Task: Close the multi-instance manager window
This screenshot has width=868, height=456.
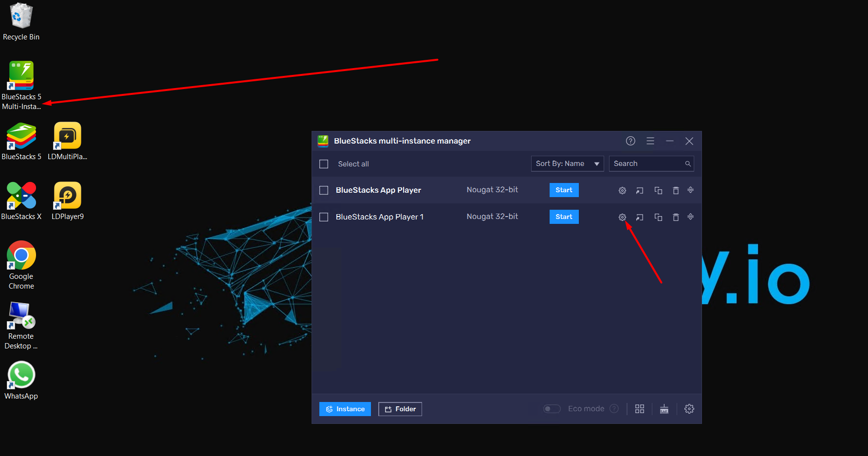Action: (689, 141)
